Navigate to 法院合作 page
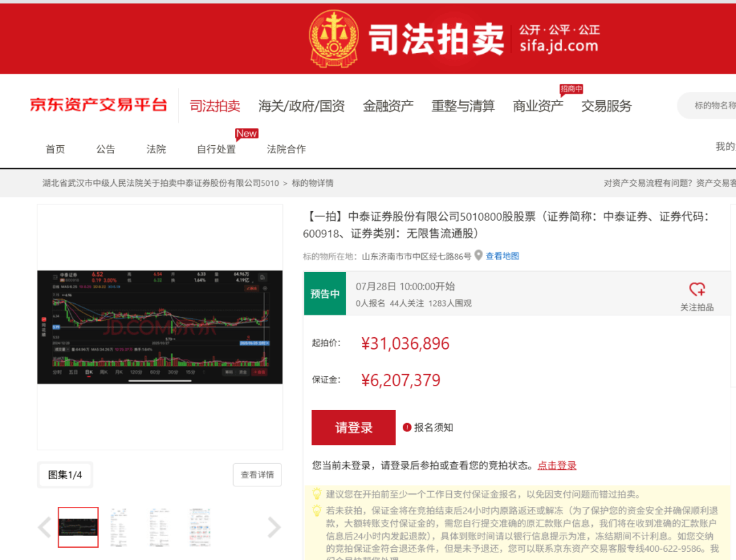Image resolution: width=736 pixels, height=560 pixels. [x=286, y=149]
